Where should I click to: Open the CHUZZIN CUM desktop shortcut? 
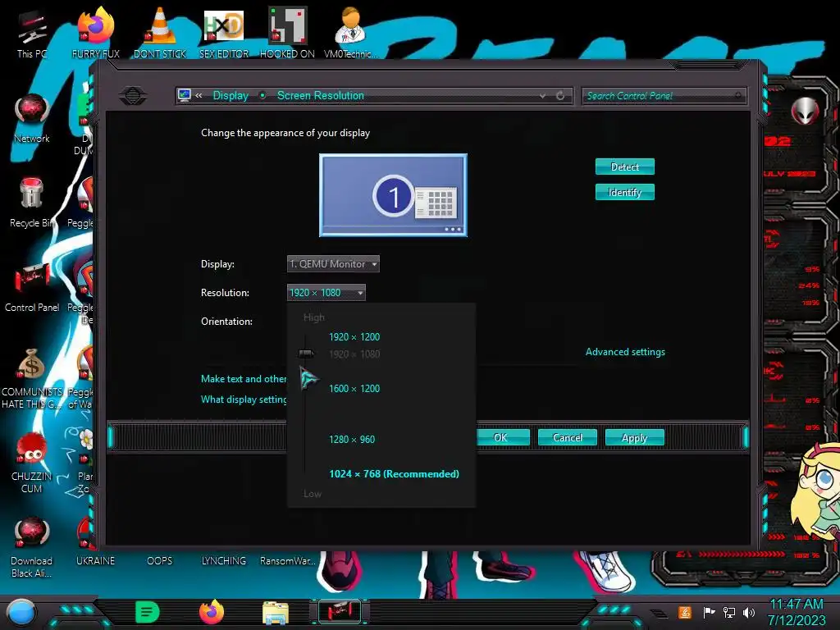coord(32,462)
